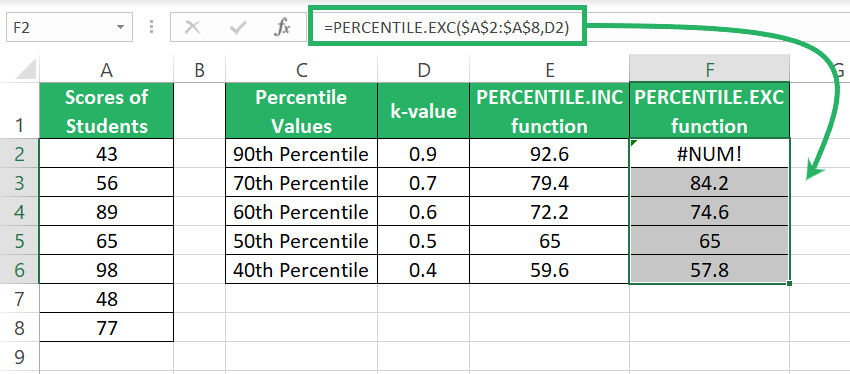Select the cell containing score 98
This screenshot has width=850, height=374.
point(107,269)
